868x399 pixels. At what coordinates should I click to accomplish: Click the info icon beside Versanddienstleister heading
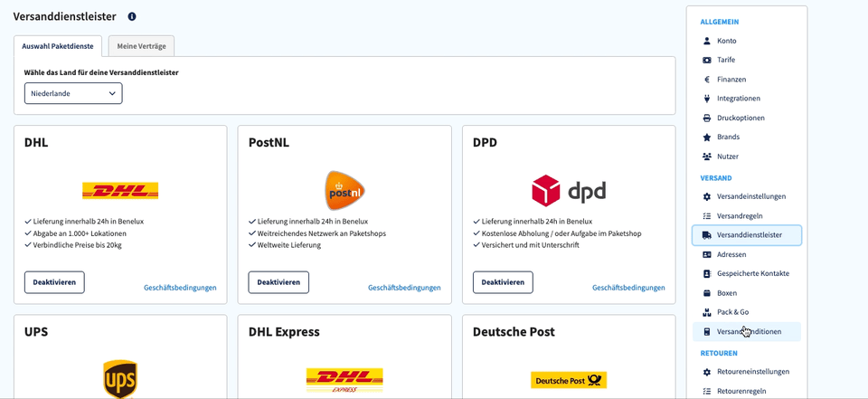[132, 16]
